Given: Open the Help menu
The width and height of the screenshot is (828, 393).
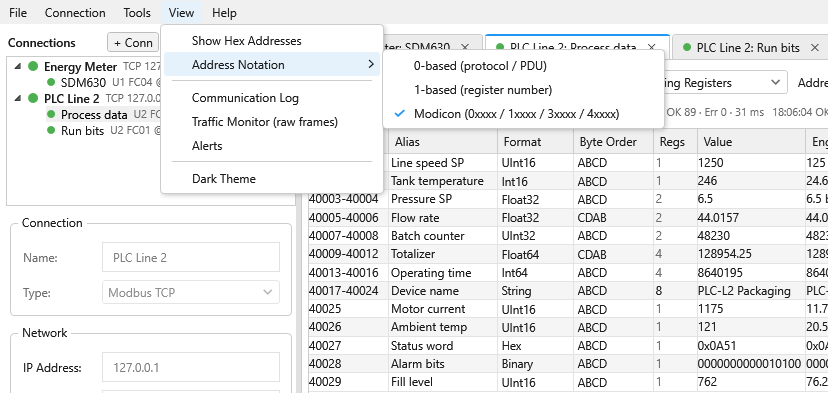Looking at the screenshot, I should tap(224, 13).
